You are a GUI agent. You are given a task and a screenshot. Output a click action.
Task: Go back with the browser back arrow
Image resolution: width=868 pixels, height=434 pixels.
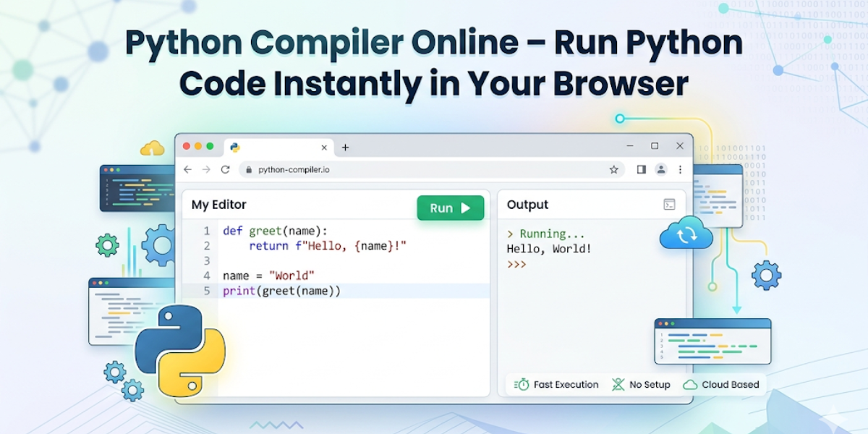[x=188, y=169]
